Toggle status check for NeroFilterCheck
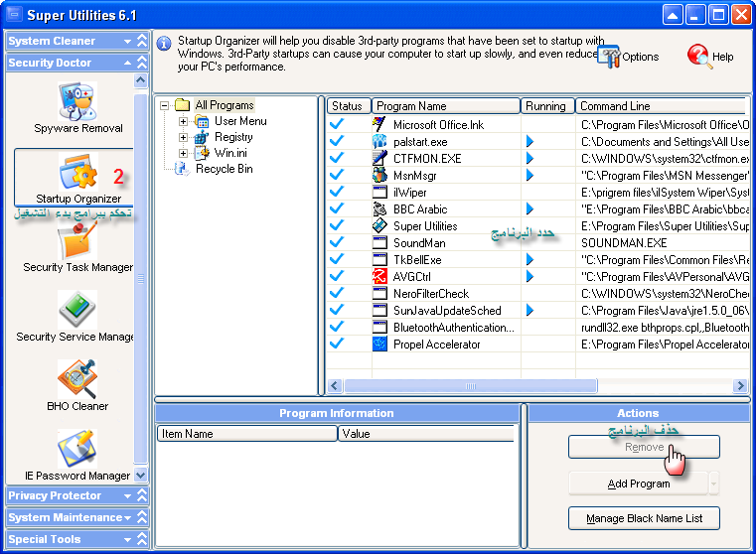 click(x=337, y=293)
